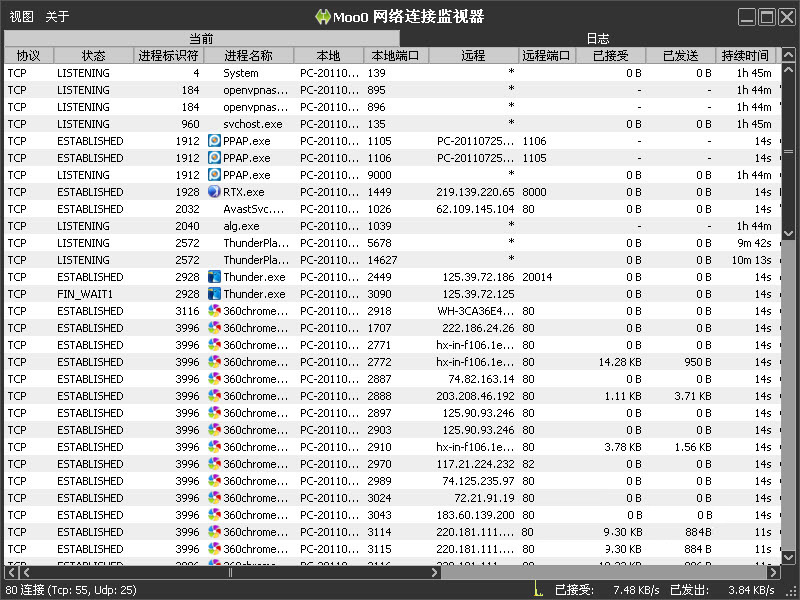Sort by the 持续时间 column header
Screen dimensions: 800x600
pos(745,56)
